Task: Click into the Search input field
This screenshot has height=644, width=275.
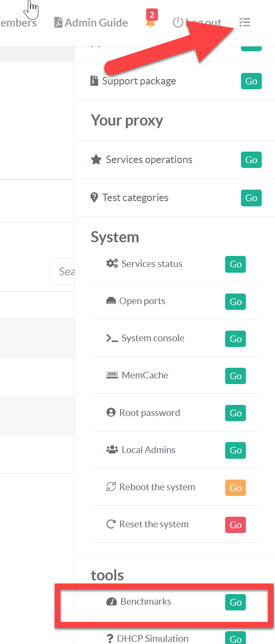Action: [62, 271]
